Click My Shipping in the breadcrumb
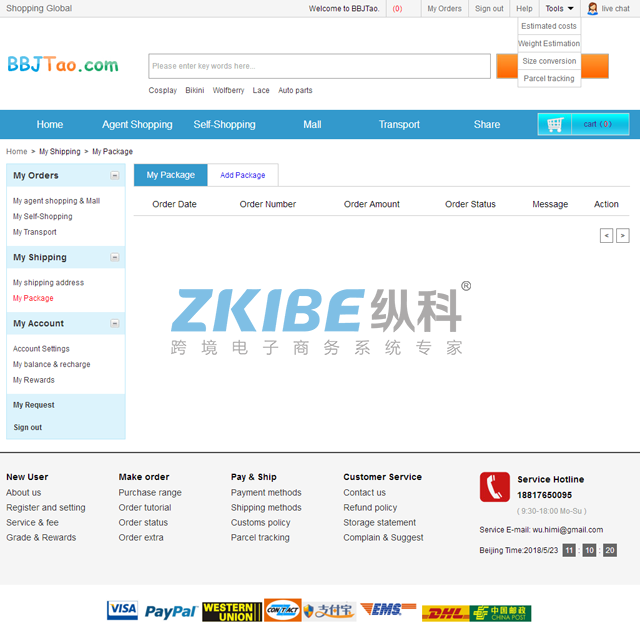The image size is (640, 636). coord(60,151)
